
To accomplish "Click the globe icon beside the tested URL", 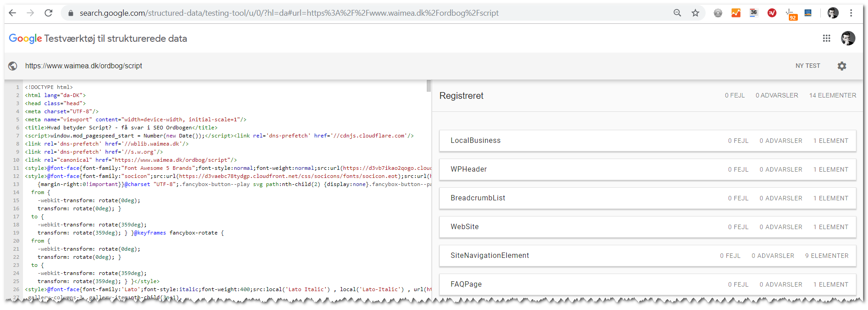I will (x=13, y=66).
